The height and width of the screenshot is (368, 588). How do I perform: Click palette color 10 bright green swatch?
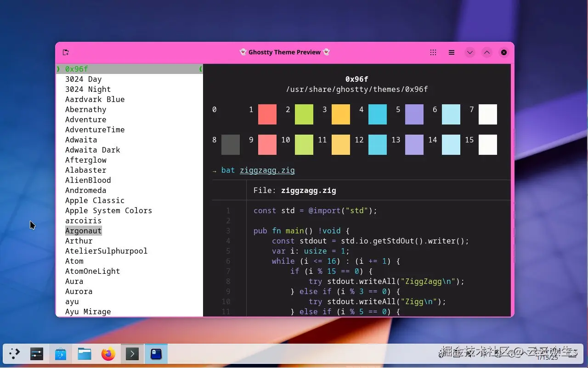point(304,145)
